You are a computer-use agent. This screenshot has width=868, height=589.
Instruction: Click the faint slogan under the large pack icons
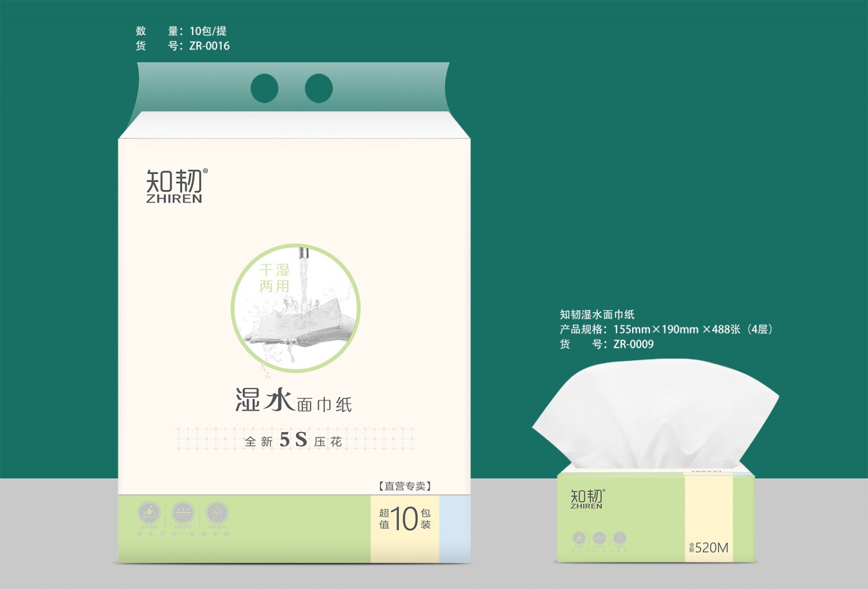(x=183, y=534)
